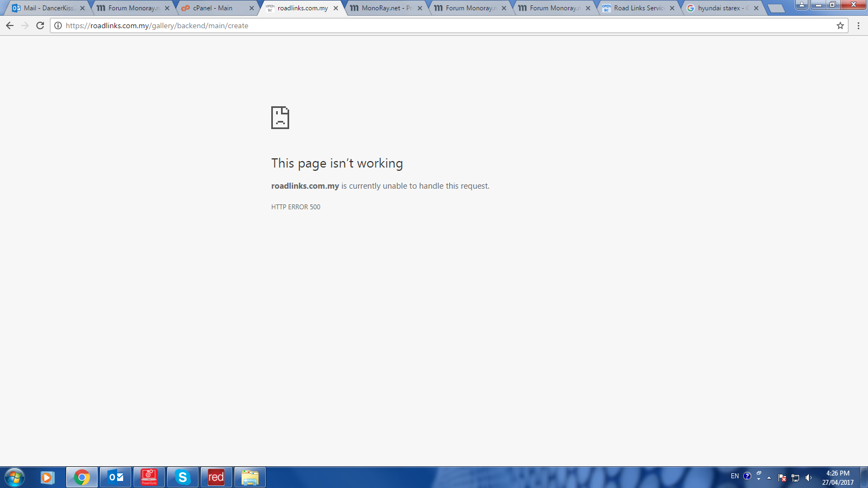Click the network status icon in the tray
This screenshot has width=868, height=488.
[795, 478]
